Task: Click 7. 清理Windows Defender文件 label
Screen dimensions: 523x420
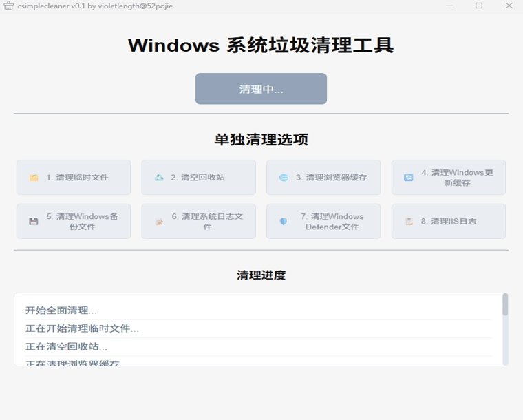Action: [332, 221]
